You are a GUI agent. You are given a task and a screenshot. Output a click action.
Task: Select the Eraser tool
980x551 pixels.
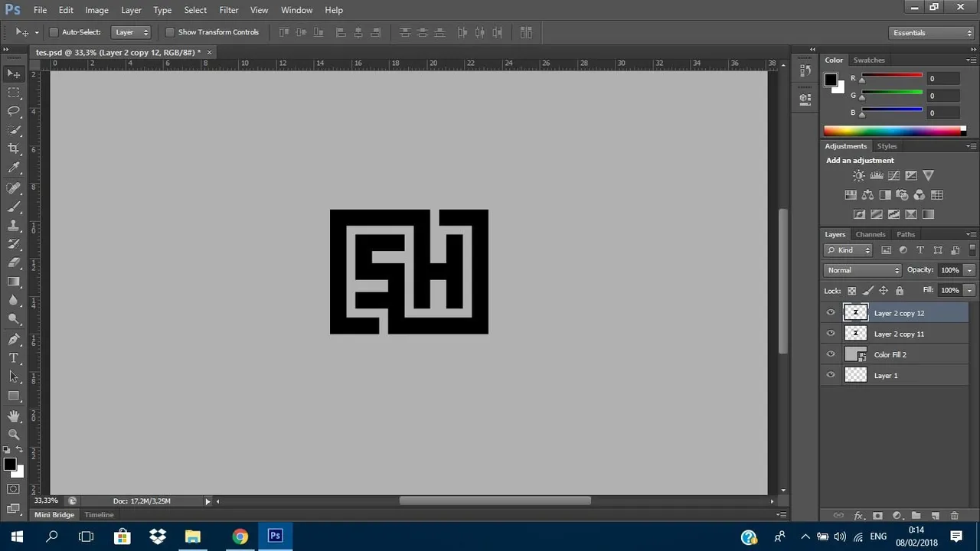(x=14, y=262)
